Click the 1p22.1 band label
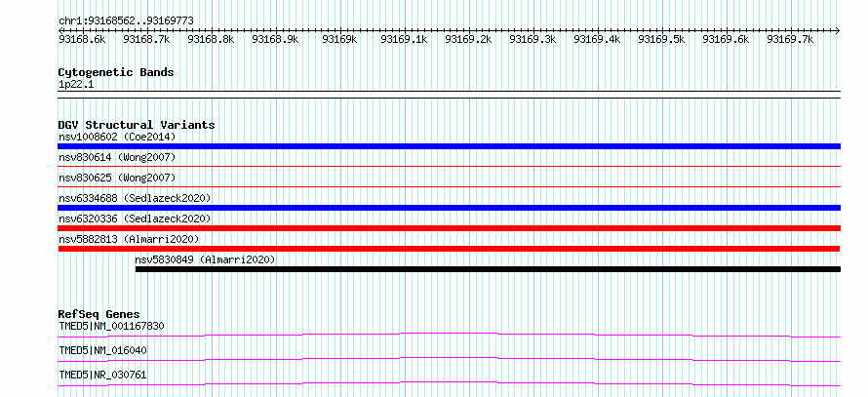This screenshot has height=397, width=868. (76, 85)
